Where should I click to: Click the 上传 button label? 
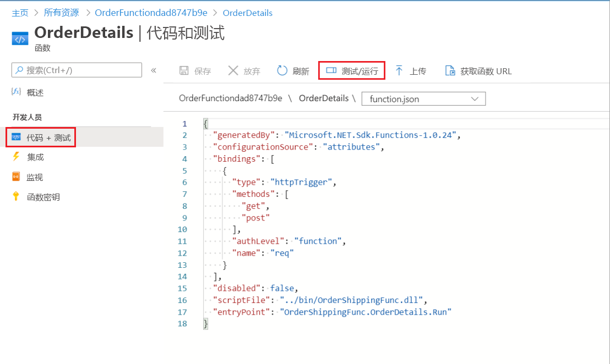pyautogui.click(x=418, y=71)
